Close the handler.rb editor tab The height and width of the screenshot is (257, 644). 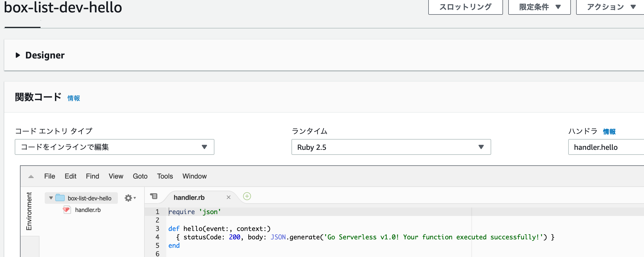click(x=229, y=197)
